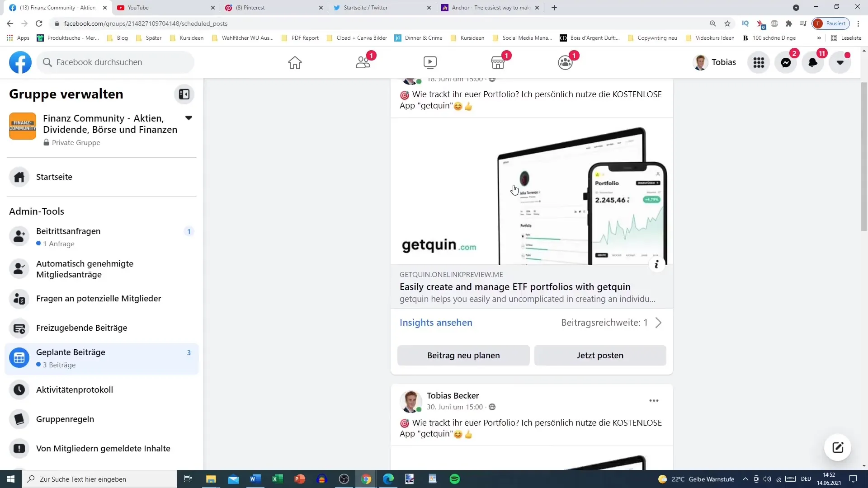
Task: Switch to the Twitter Startseite tab
Action: (382, 8)
